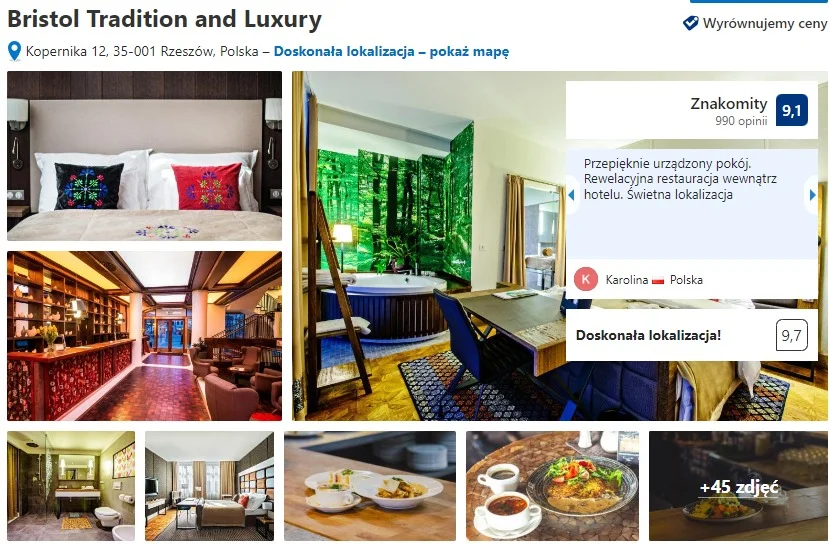This screenshot has width=829, height=545.
Task: Show next guest review with right arrow
Action: coord(813,195)
